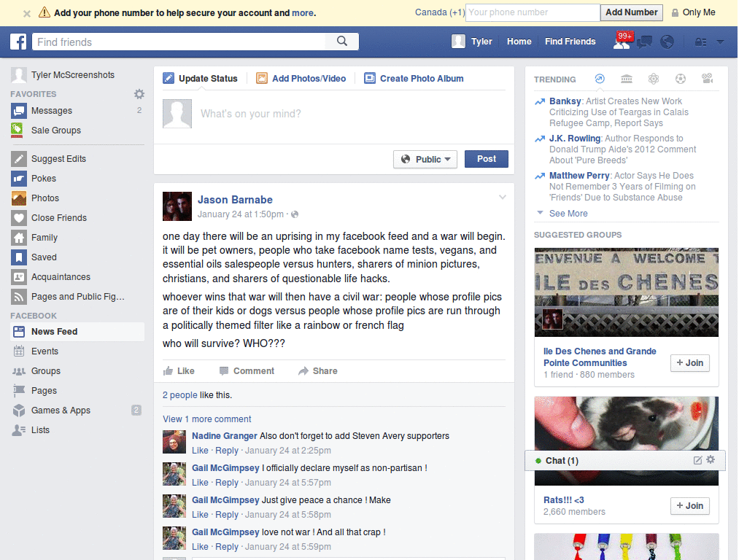Viewport: 747px width, 560px height.
Task: Open Chat options gear icon
Action: [711, 459]
